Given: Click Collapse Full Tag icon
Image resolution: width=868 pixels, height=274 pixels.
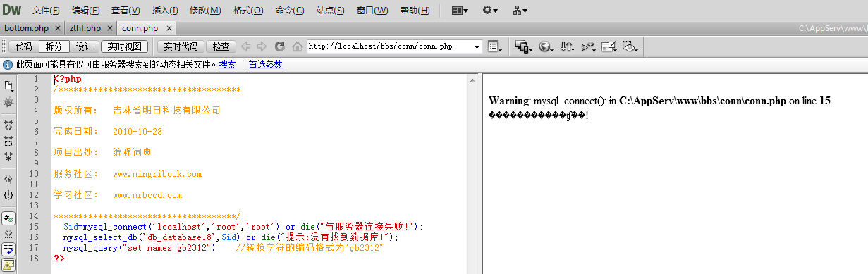Looking at the screenshot, I should pos(8,125).
